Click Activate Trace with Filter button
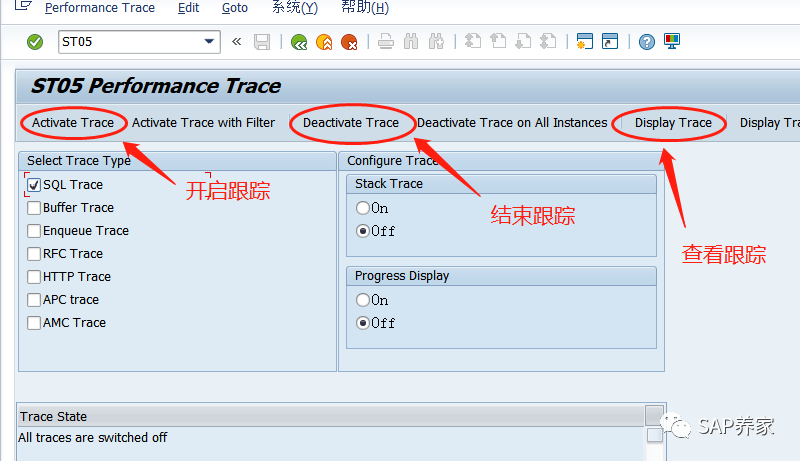This screenshot has width=800, height=461. 203,123
